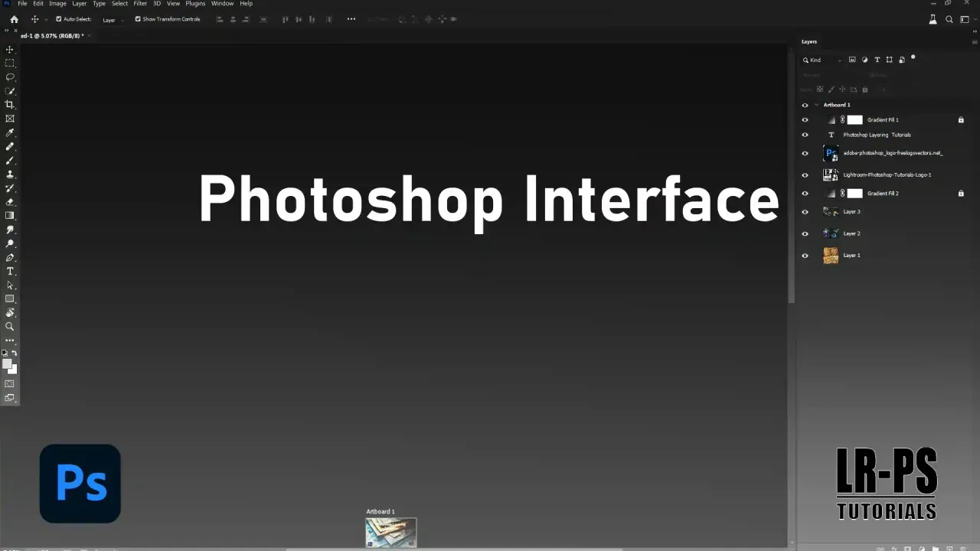Select the Lasso tool

click(x=10, y=77)
